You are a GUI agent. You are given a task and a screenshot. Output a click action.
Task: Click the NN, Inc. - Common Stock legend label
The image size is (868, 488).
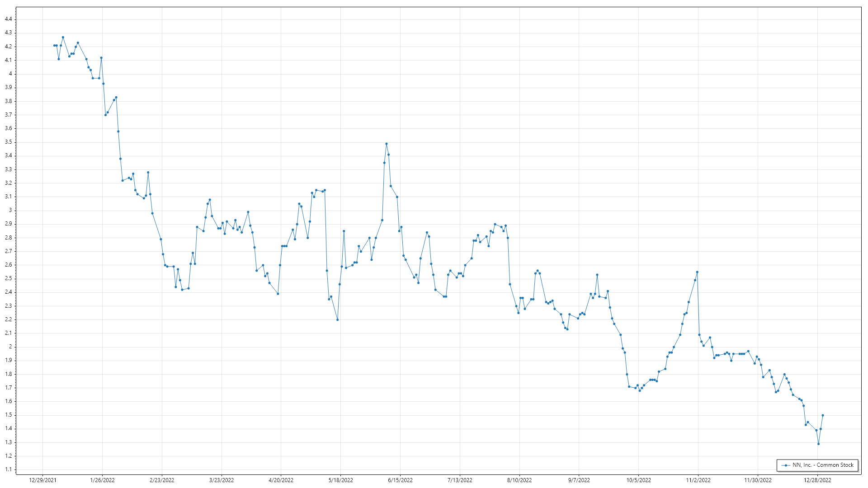click(x=823, y=465)
